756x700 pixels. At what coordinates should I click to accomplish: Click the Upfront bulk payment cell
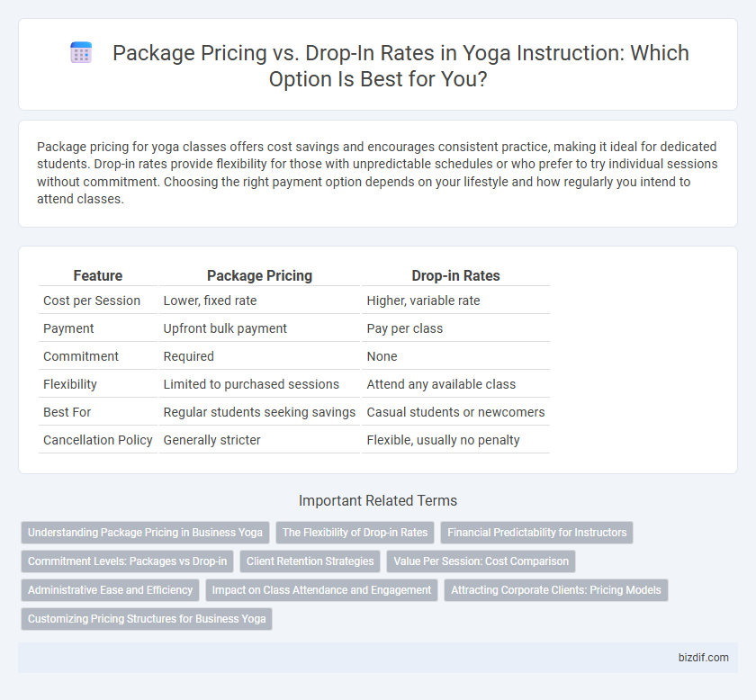tap(259, 328)
